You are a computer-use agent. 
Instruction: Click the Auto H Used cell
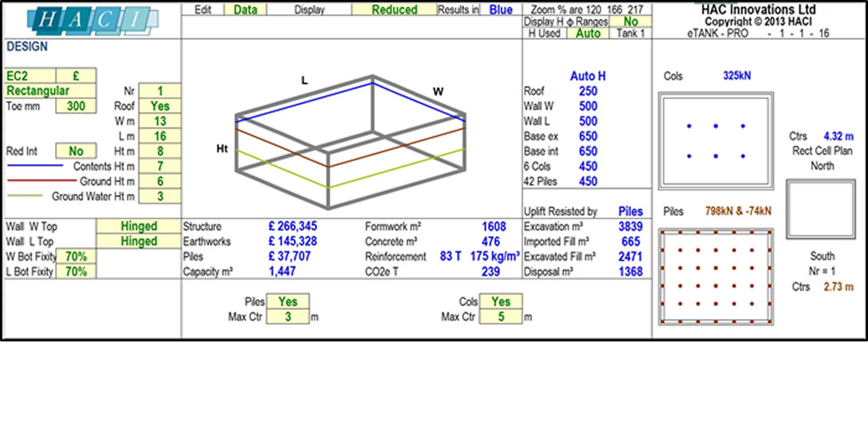coord(588,34)
